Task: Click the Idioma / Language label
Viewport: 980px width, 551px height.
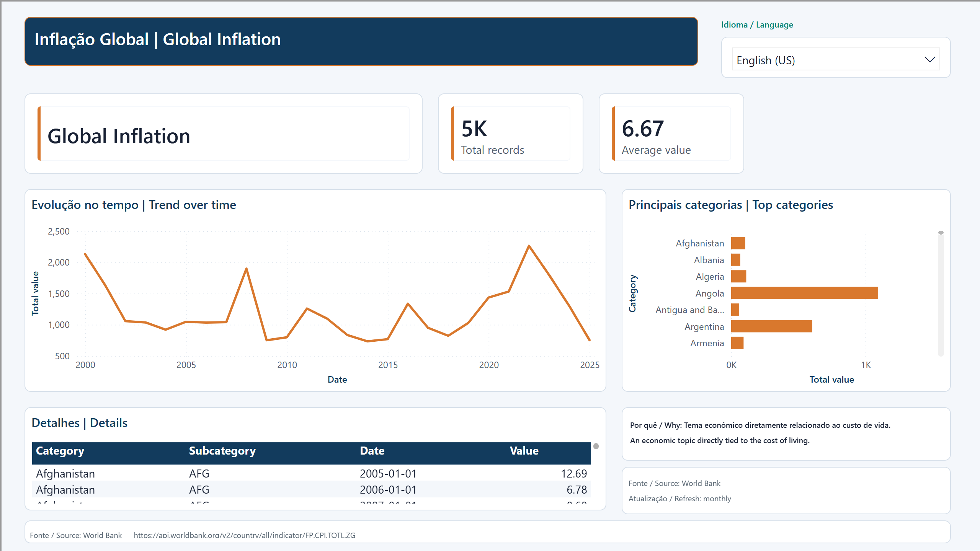Action: click(757, 25)
